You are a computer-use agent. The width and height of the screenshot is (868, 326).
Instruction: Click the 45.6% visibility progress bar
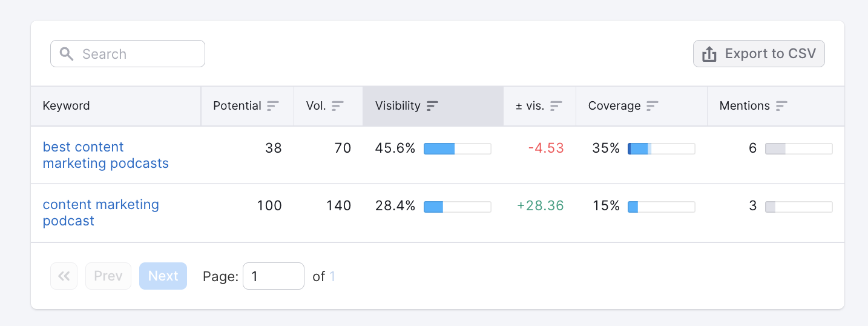tap(457, 149)
